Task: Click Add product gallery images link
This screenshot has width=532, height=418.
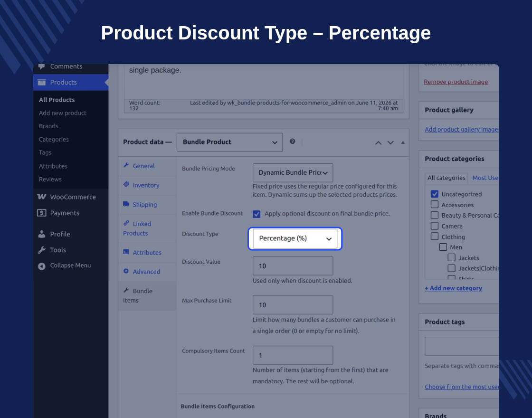Action: click(x=461, y=129)
